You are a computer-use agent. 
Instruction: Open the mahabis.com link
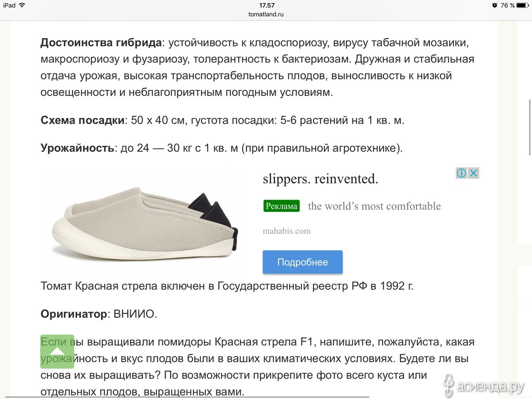pyautogui.click(x=287, y=231)
